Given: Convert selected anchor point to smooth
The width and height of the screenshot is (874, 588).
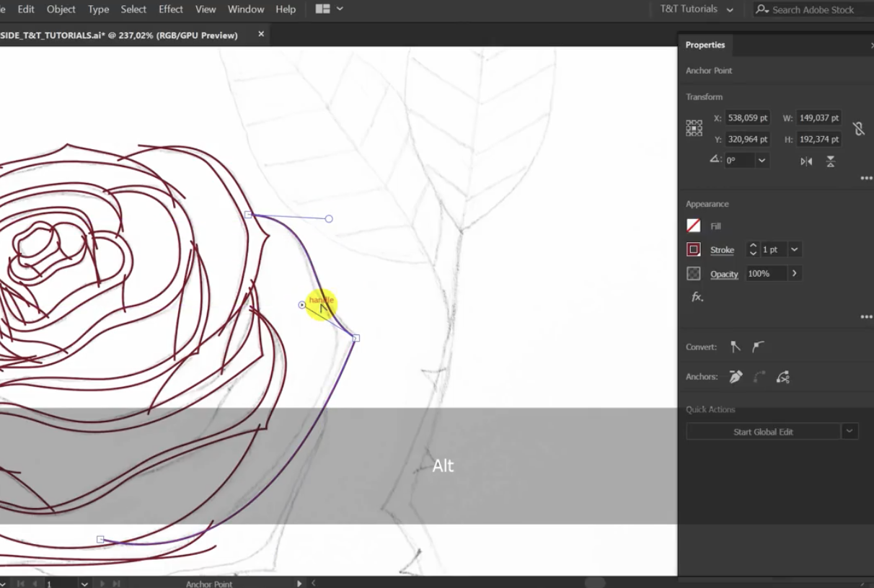Looking at the screenshot, I should (758, 347).
